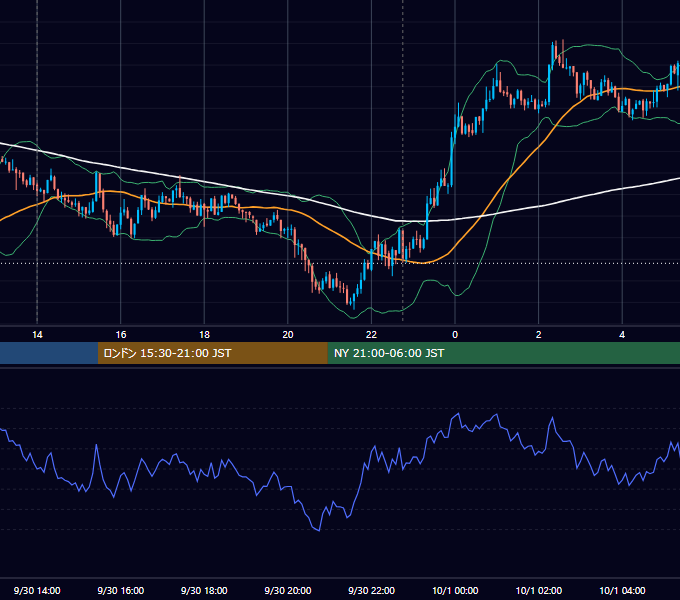Screen dimensions: 680x600
Task: Click the 9/30 20:00 date label
Action: pos(288,590)
